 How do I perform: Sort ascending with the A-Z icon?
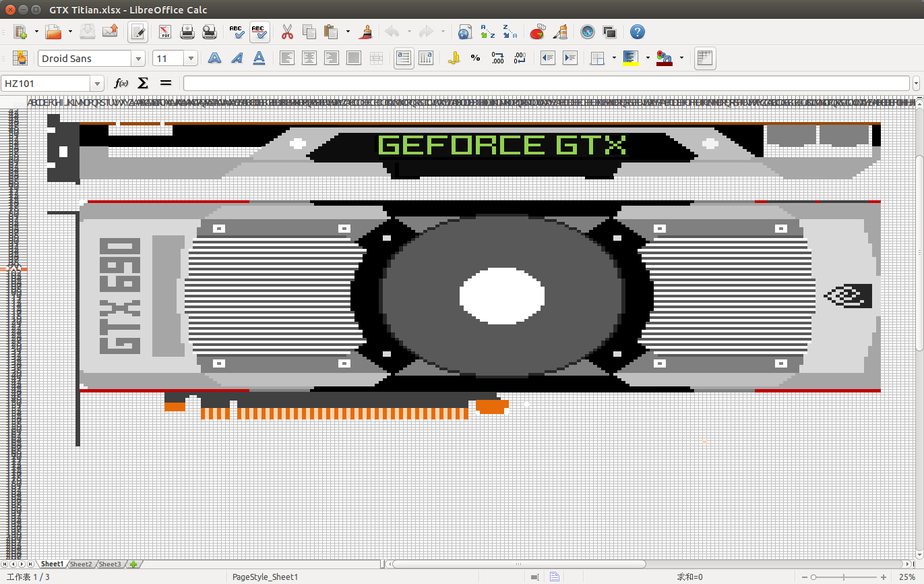pyautogui.click(x=487, y=32)
